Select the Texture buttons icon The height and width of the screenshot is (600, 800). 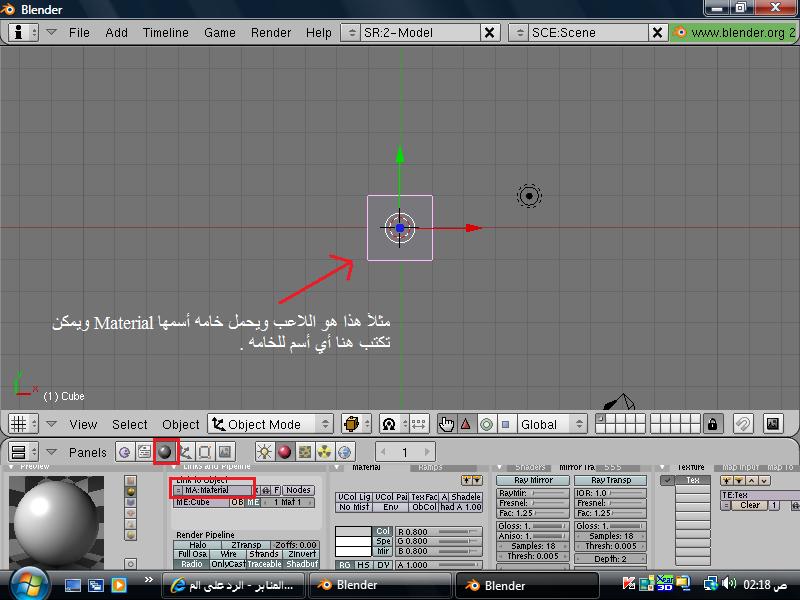pos(305,452)
